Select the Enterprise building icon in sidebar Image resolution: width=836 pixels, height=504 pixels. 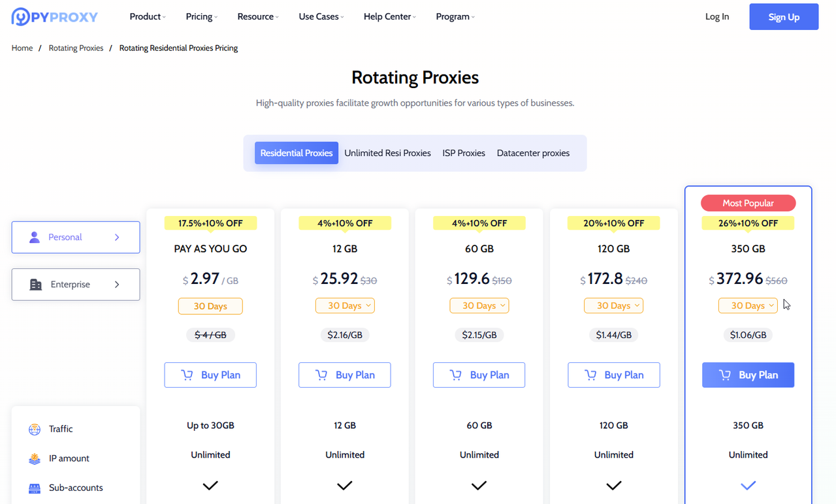35,284
